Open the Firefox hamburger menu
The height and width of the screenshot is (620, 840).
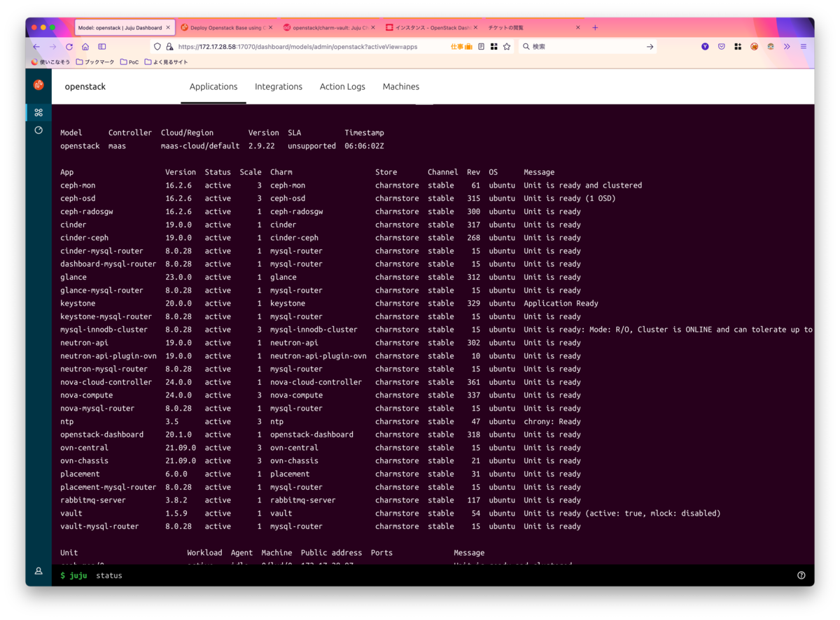click(x=803, y=47)
